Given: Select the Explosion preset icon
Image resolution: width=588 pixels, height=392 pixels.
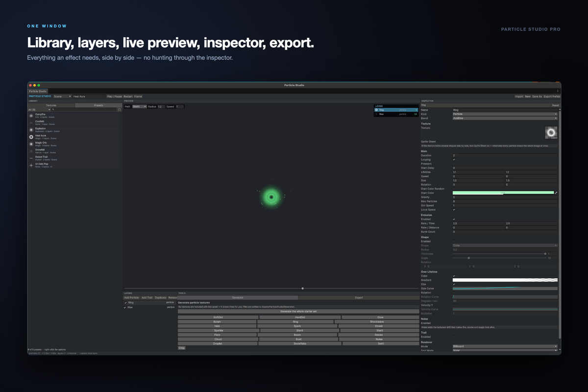Looking at the screenshot, I should pyautogui.click(x=31, y=130).
